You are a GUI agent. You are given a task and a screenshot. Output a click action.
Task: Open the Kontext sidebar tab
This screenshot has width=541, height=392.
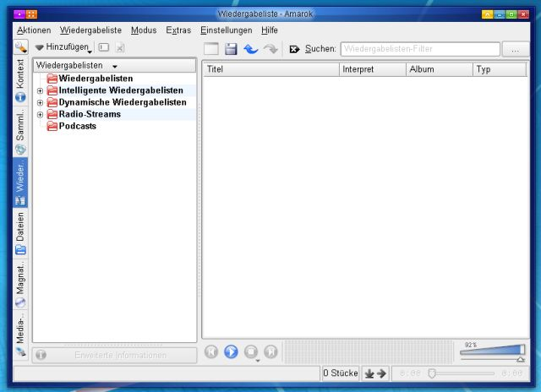[x=20, y=80]
